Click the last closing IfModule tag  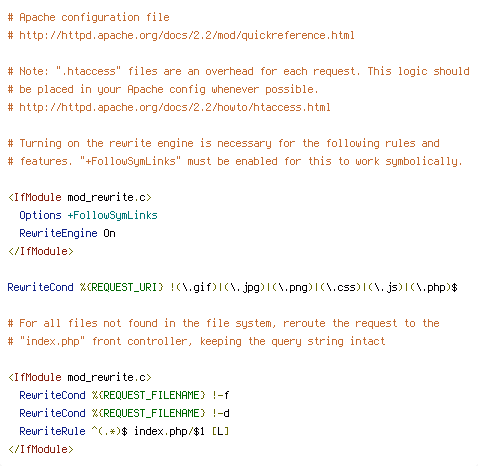point(41,449)
